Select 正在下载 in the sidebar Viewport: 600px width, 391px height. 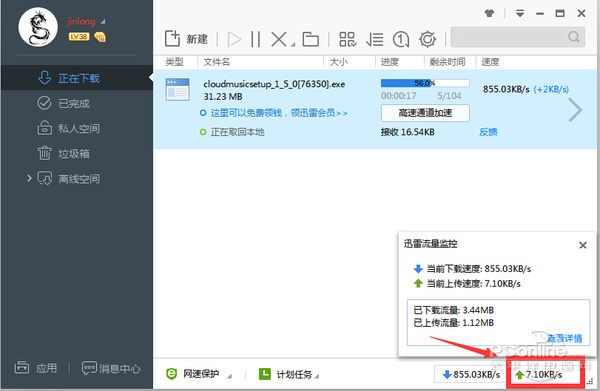point(77,78)
